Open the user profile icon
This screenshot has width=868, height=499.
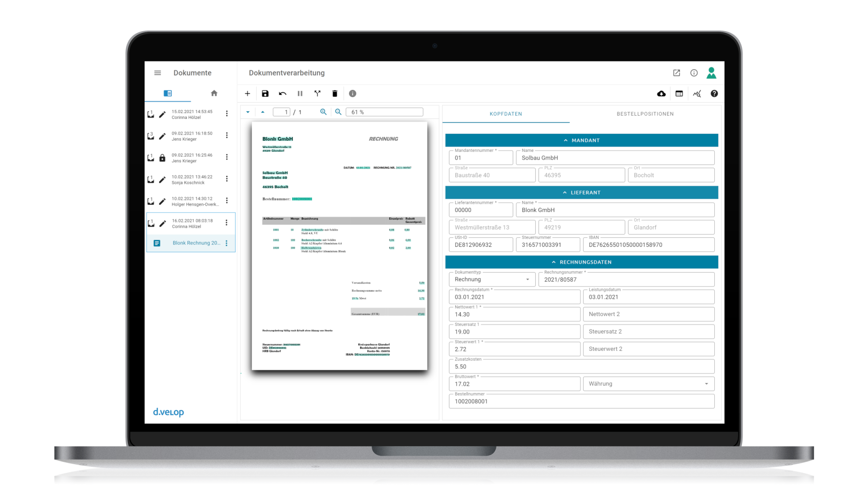coord(711,73)
